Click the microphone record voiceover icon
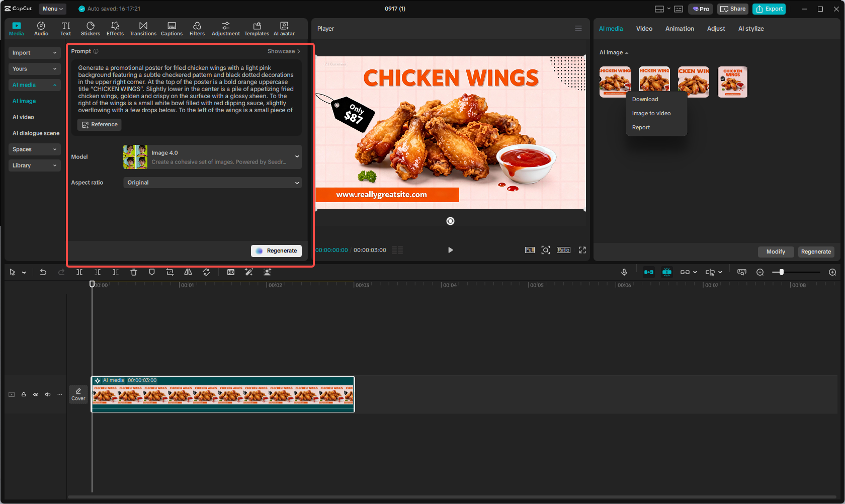Screen dimensions: 845x504 [x=624, y=272]
